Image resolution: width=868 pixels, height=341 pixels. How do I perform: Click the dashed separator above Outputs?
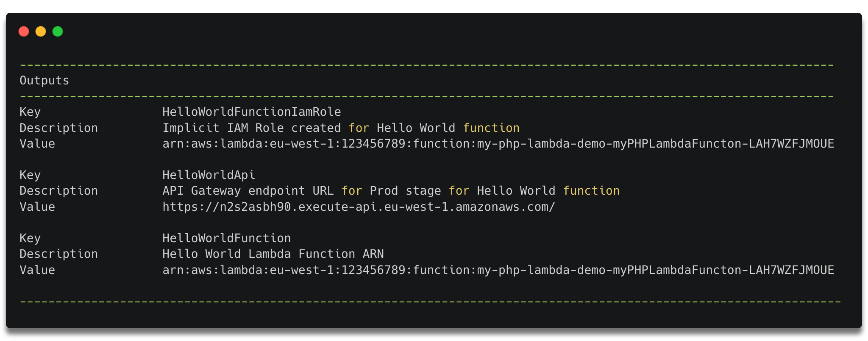[x=427, y=65]
